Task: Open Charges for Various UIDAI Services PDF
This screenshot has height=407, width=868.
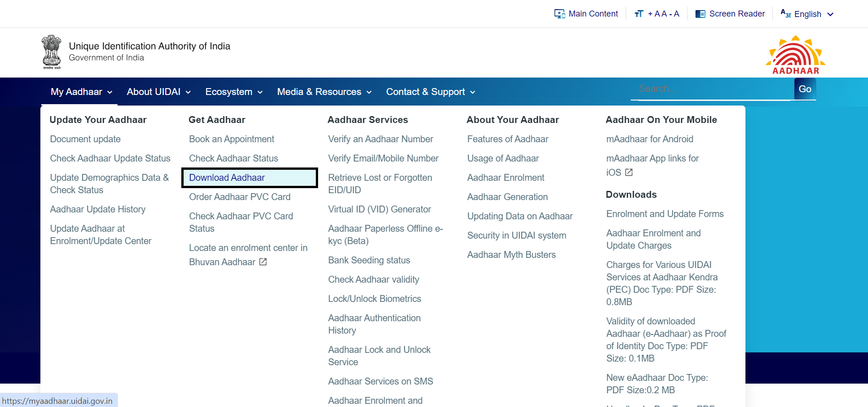Action: point(662,283)
